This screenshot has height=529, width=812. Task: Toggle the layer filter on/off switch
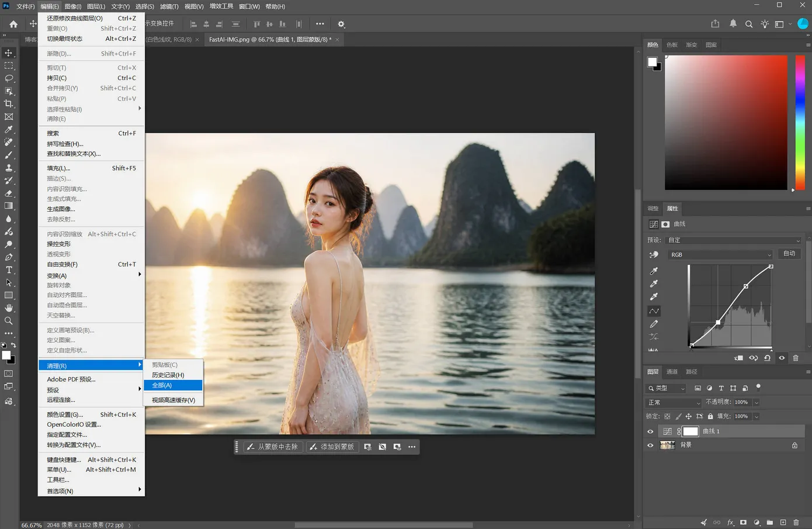pos(758,387)
